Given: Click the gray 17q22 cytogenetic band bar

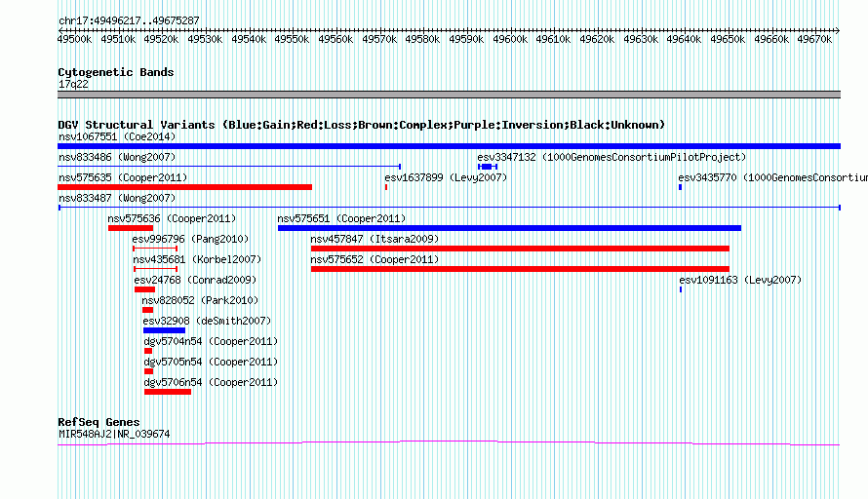Looking at the screenshot, I should tap(449, 95).
